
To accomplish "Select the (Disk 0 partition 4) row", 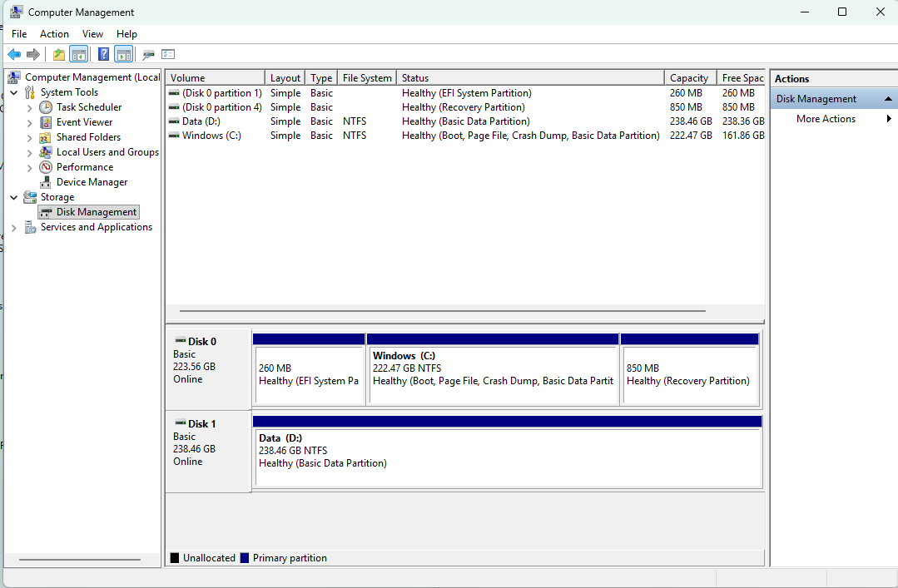I will pos(465,107).
